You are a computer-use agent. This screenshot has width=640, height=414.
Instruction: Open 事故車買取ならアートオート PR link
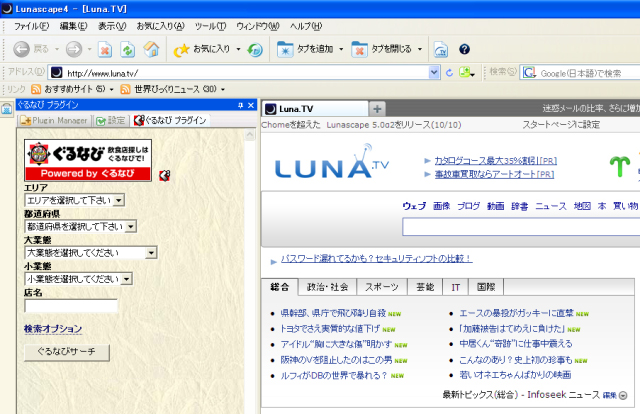pos(494,174)
